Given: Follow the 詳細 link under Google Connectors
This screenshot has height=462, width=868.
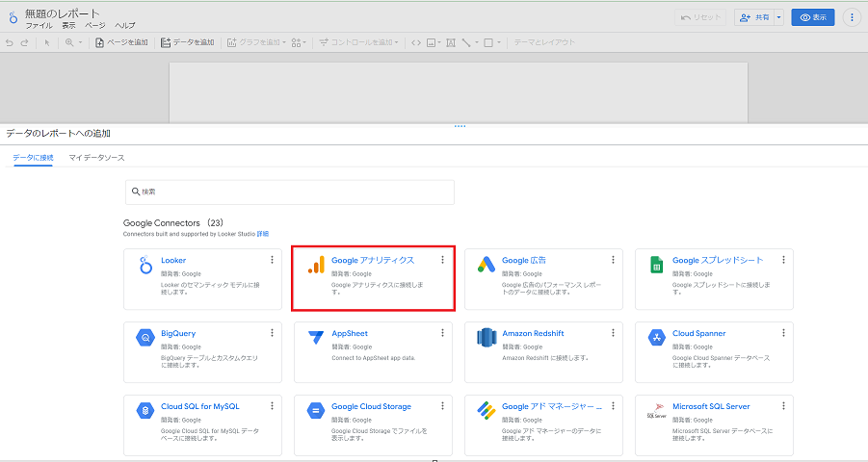Looking at the screenshot, I should tap(263, 234).
